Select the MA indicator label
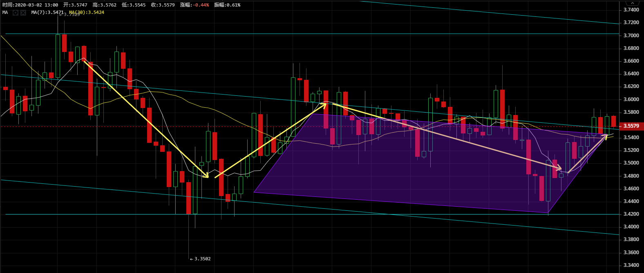 pyautogui.click(x=5, y=13)
